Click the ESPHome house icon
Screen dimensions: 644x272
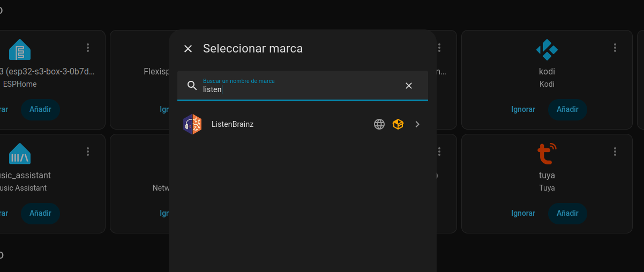[x=20, y=50]
